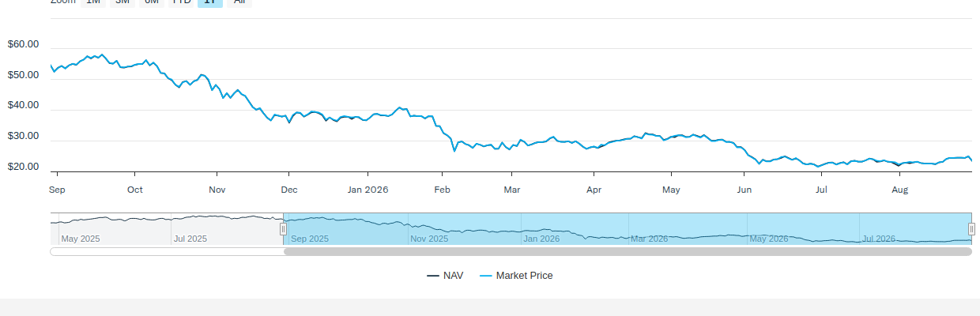Choose the 6M zoom option
This screenshot has width=980, height=316.
pos(152,2)
